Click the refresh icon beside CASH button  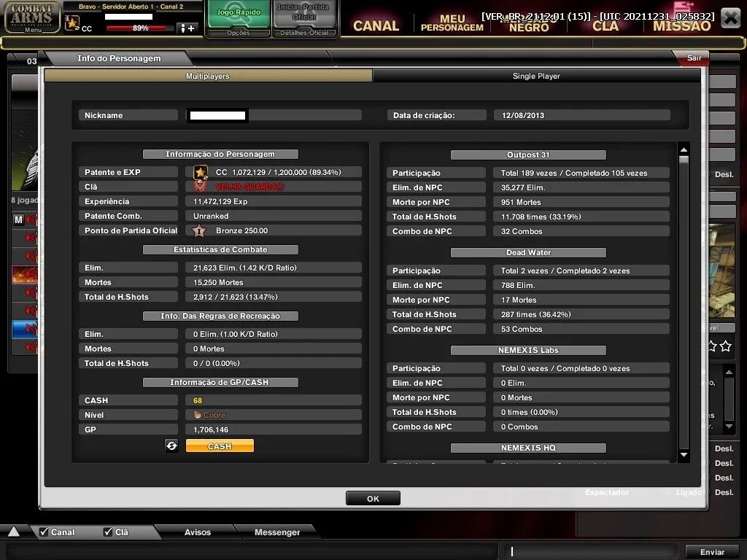click(x=171, y=446)
